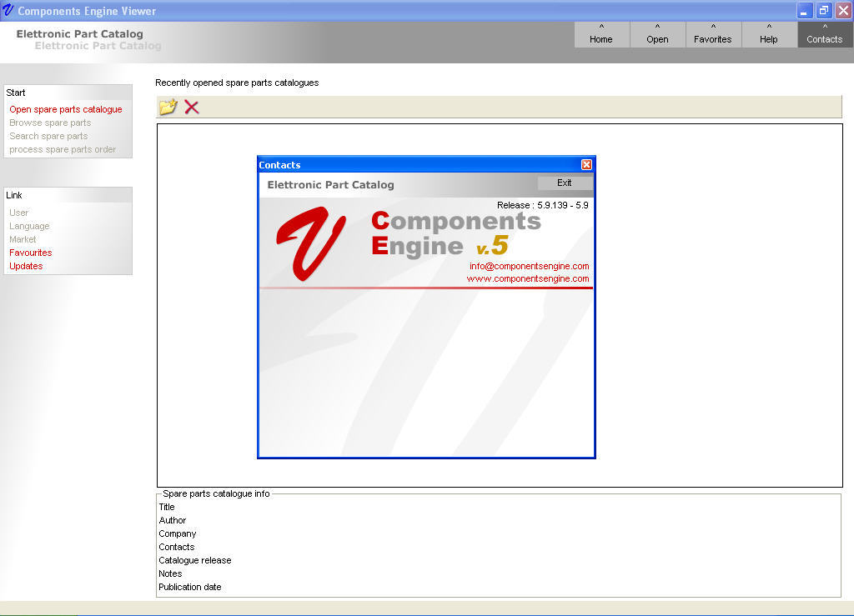Click the Title field label
The image size is (854, 616).
coord(167,507)
